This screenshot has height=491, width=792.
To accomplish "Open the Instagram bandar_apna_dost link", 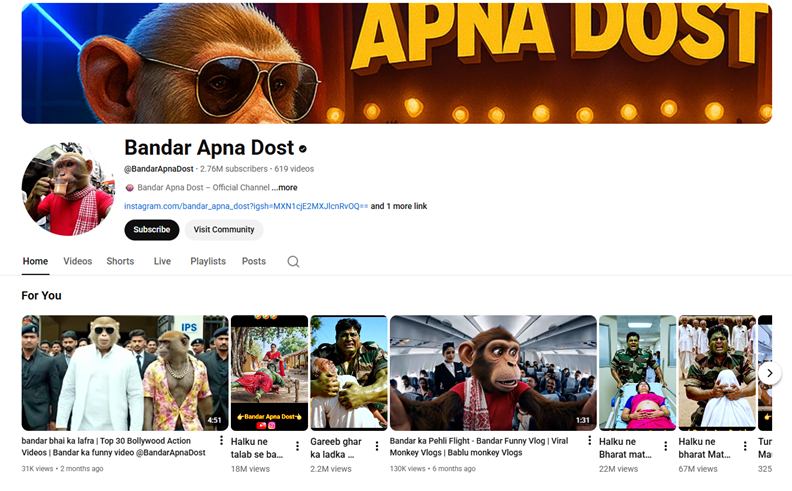I will coord(246,206).
